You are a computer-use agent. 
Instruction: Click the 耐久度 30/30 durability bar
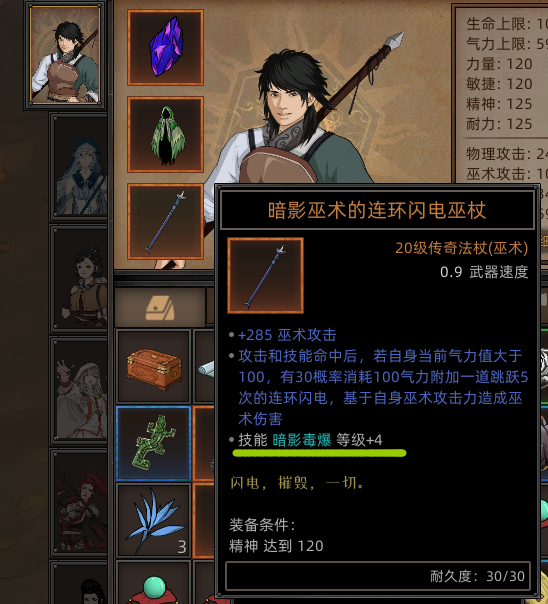tap(378, 576)
